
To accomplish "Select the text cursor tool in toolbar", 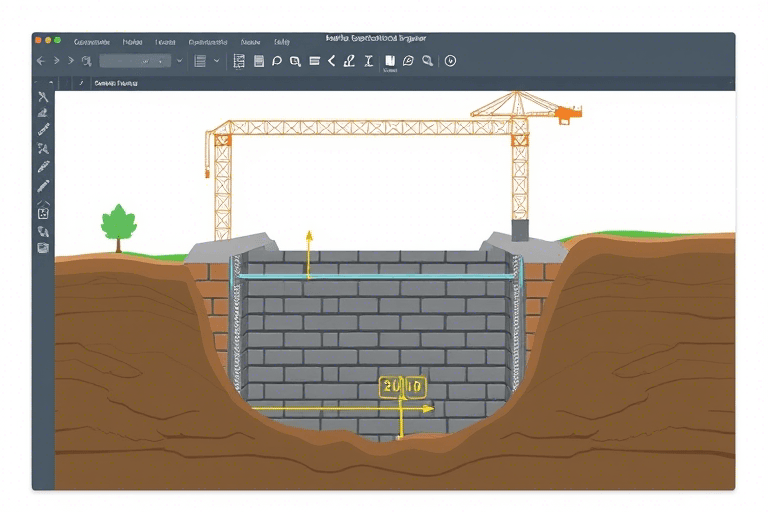I will [x=368, y=61].
